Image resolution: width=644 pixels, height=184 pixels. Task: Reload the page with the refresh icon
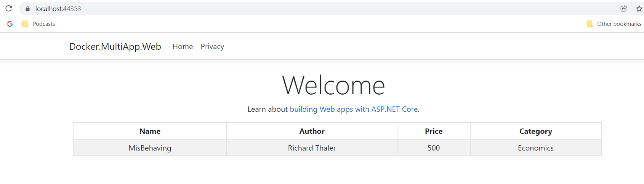[x=9, y=8]
